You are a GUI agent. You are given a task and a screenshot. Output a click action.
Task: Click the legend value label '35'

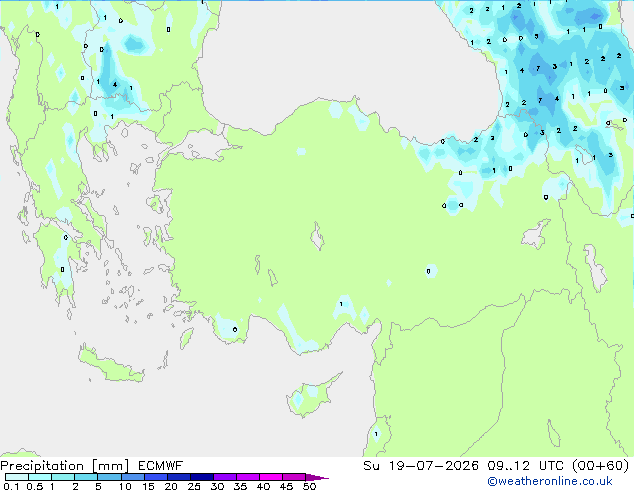(240, 486)
